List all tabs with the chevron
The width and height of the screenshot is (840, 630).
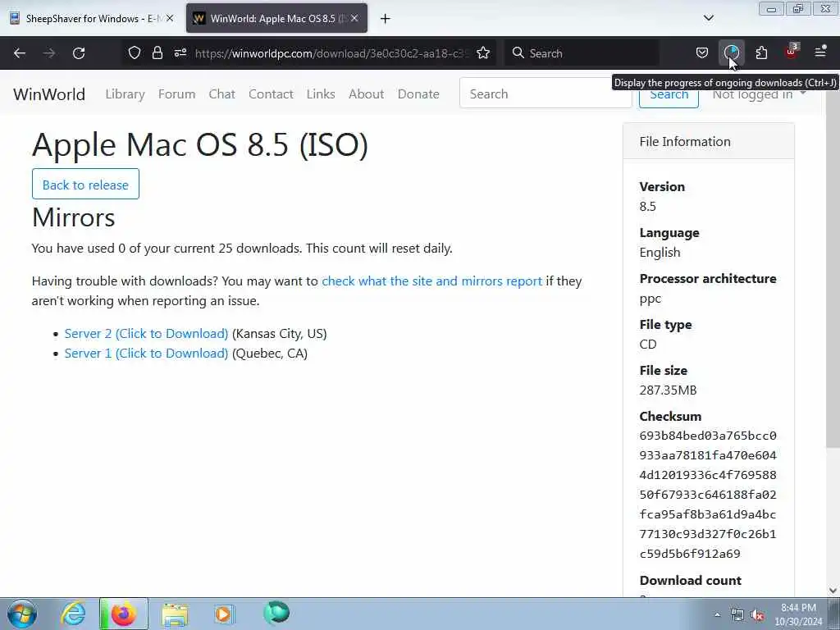[x=708, y=18]
